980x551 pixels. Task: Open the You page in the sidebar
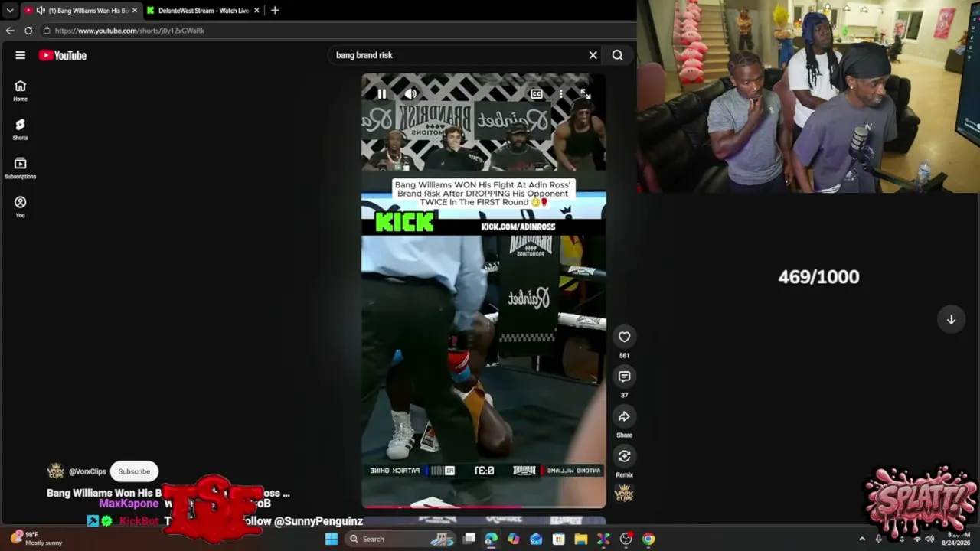[x=21, y=207]
